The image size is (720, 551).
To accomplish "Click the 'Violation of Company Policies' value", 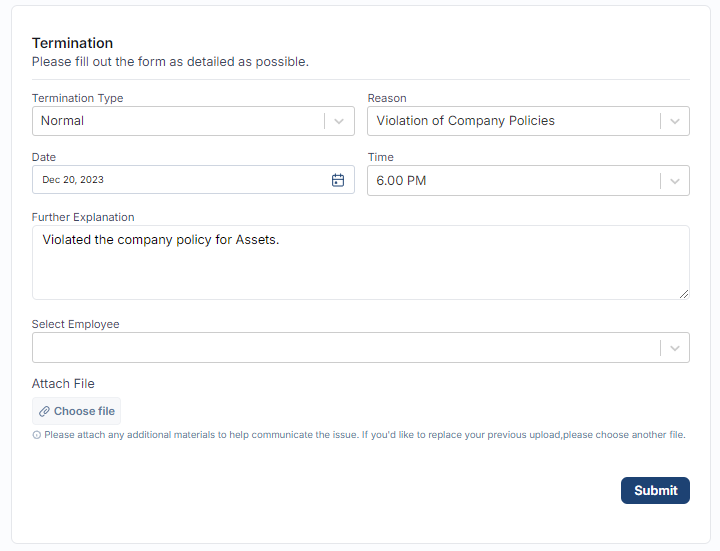I will click(466, 121).
